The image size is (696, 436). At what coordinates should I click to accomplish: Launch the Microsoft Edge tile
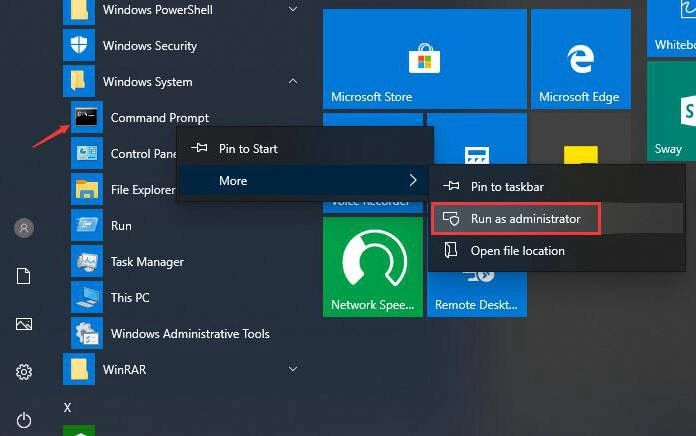pyautogui.click(x=580, y=60)
